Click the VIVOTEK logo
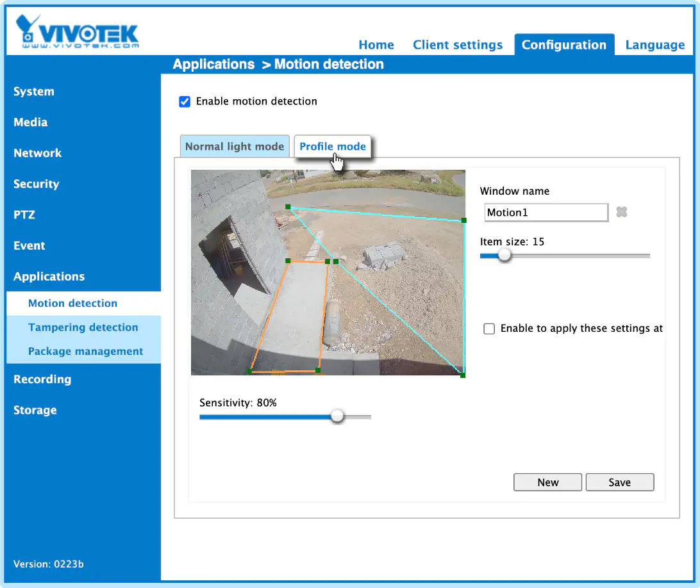 click(77, 31)
